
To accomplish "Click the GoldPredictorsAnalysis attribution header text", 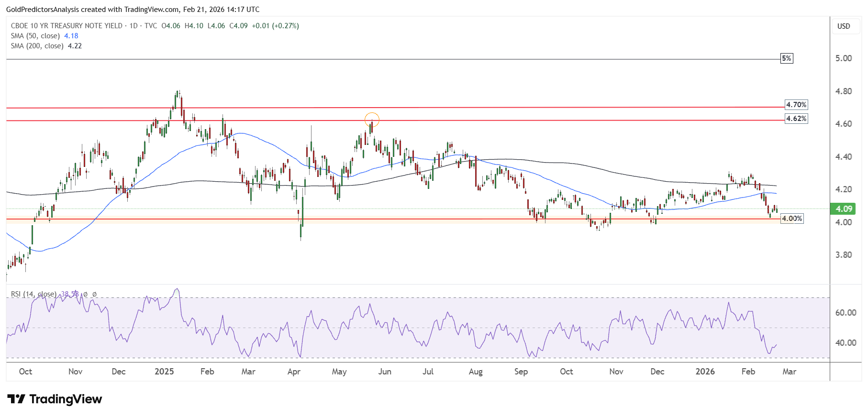I will (x=133, y=10).
